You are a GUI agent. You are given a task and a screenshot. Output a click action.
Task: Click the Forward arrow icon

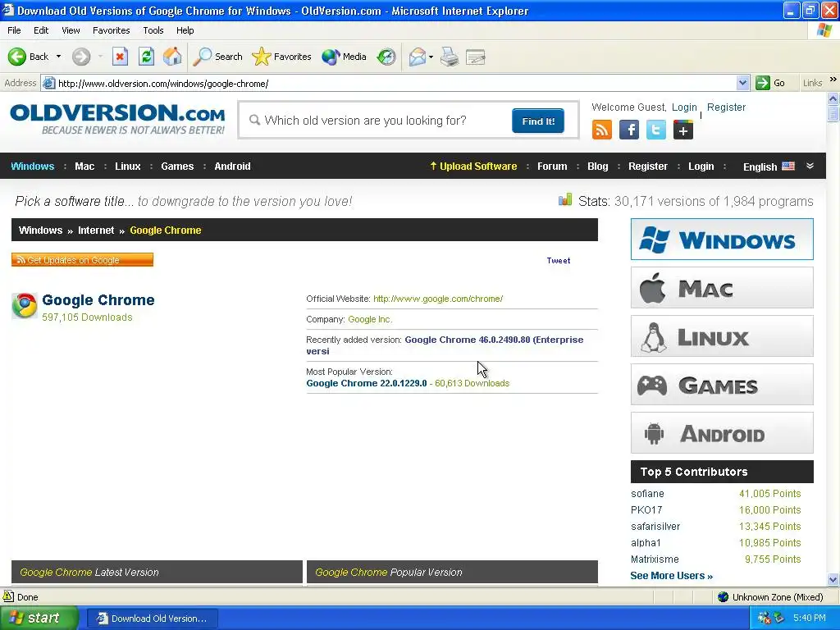click(81, 57)
